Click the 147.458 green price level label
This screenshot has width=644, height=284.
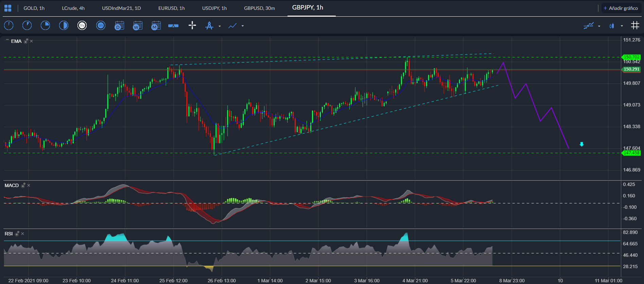click(631, 153)
